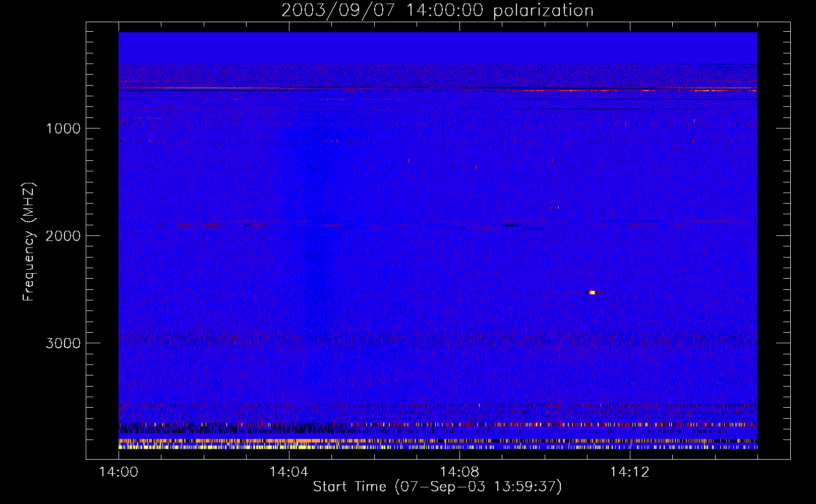Click the plot title '2003/09/07 14:00:00 polarization'

coord(437,11)
